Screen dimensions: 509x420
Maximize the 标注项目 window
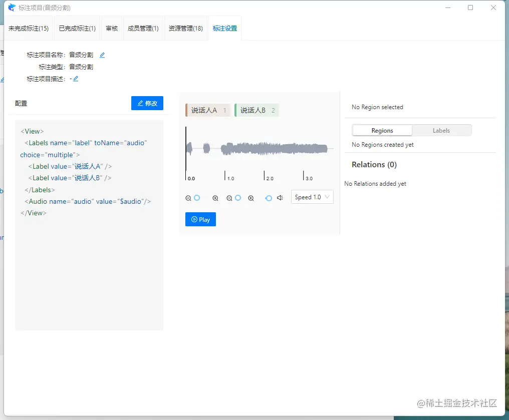point(470,8)
